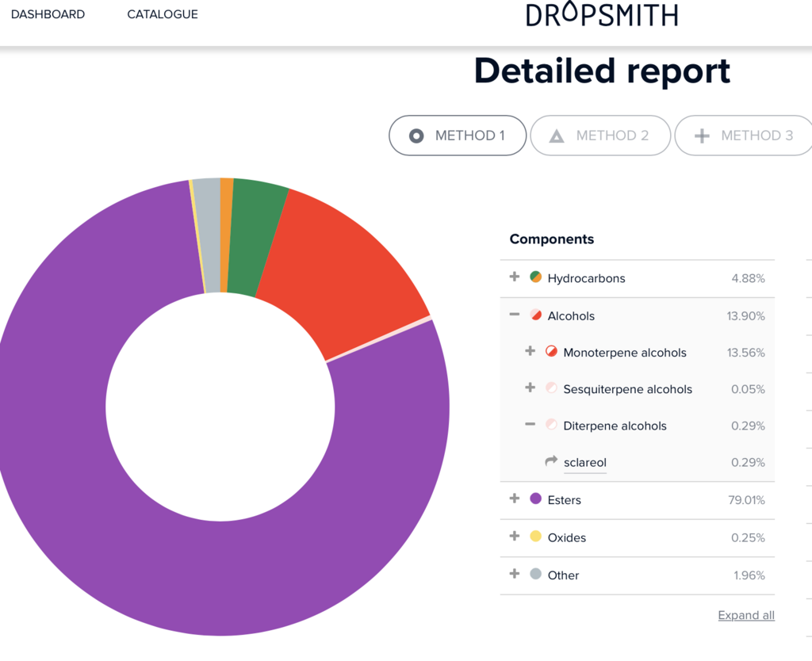Image resolution: width=812 pixels, height=661 pixels.
Task: Click the 4.88% Hydrocarbons value
Action: (748, 278)
